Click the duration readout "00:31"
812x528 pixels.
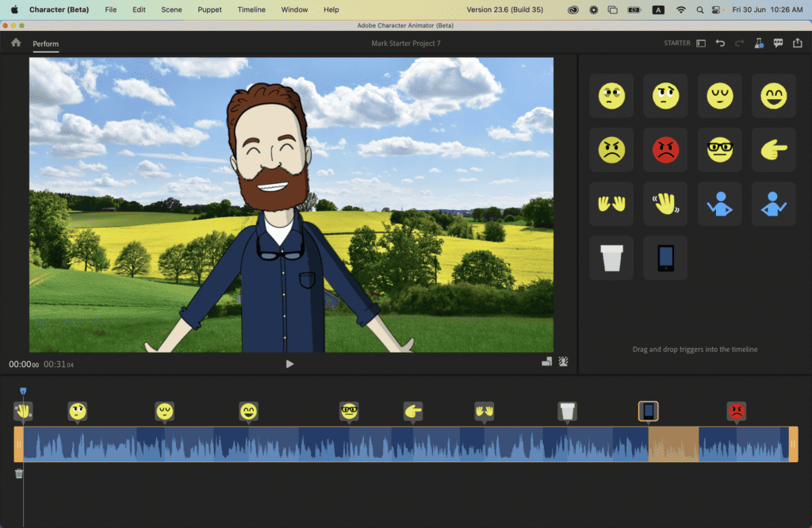(x=59, y=365)
